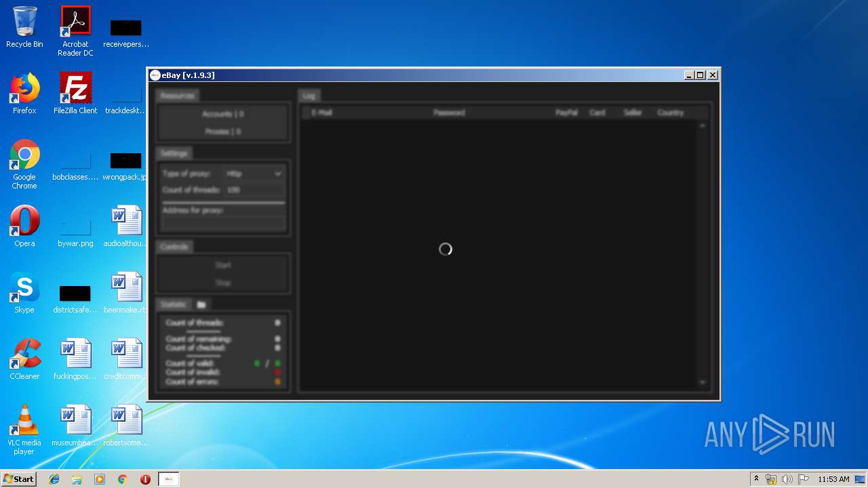Select the creditcomm... Word document

pyautogui.click(x=126, y=359)
